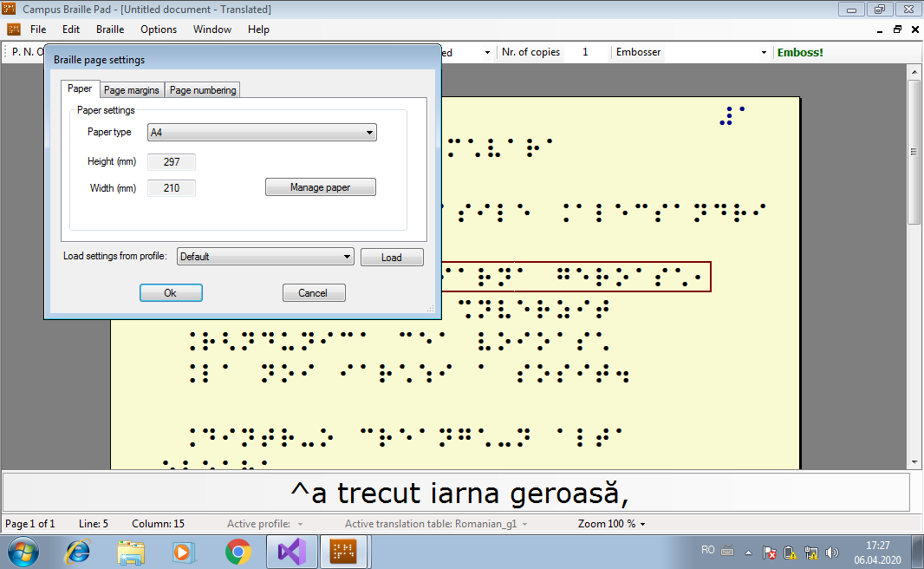Click the Windows Start button
The height and width of the screenshot is (569, 924).
tap(23, 552)
